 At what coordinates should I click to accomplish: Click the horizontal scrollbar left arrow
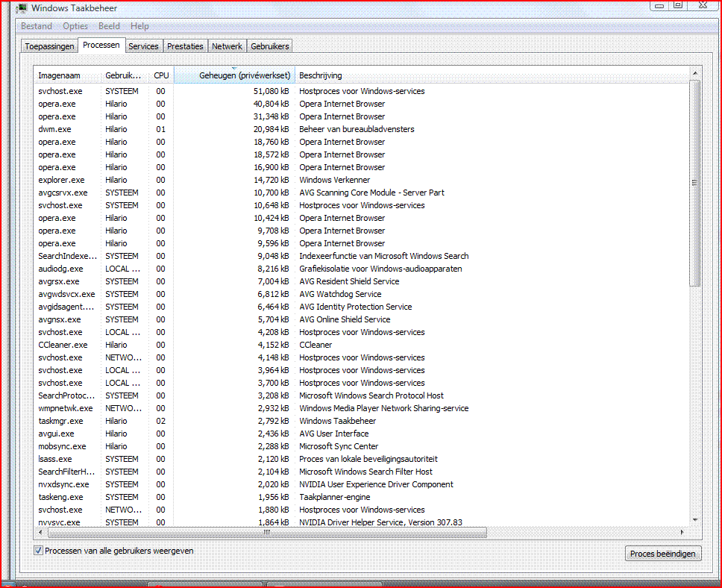tap(40, 532)
